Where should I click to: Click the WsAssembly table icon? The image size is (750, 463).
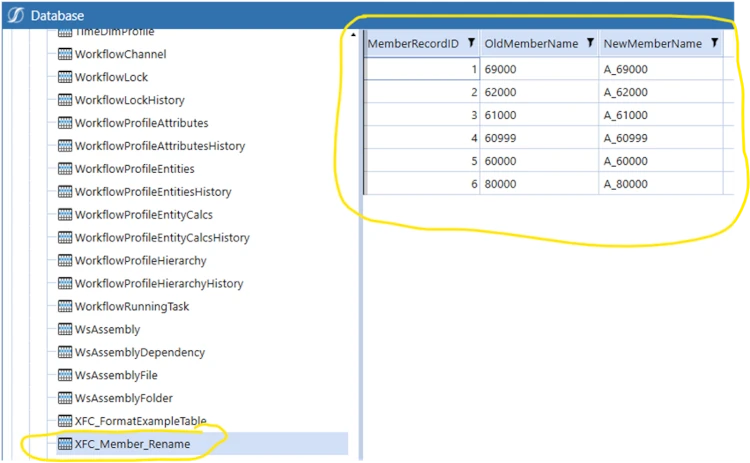(65, 330)
